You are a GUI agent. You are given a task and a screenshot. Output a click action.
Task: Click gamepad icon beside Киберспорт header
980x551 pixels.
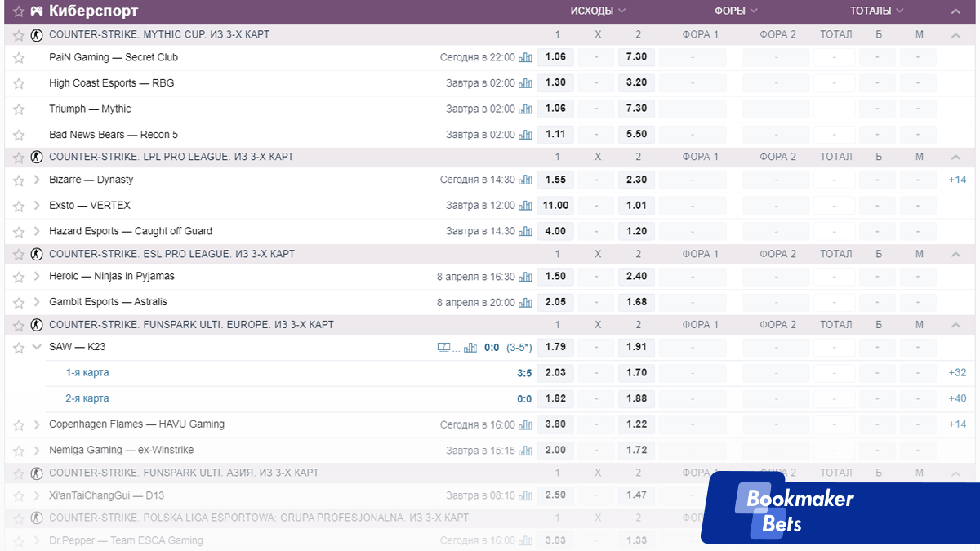[x=38, y=11]
